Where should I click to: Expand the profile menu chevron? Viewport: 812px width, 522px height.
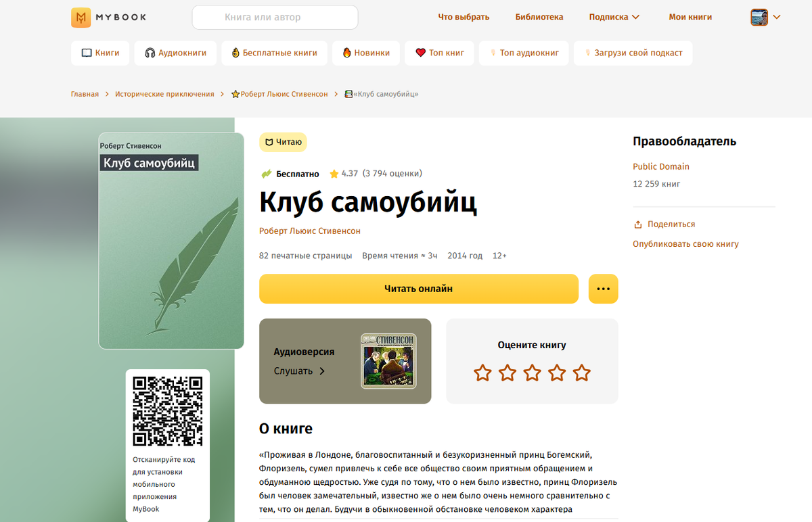pyautogui.click(x=776, y=17)
